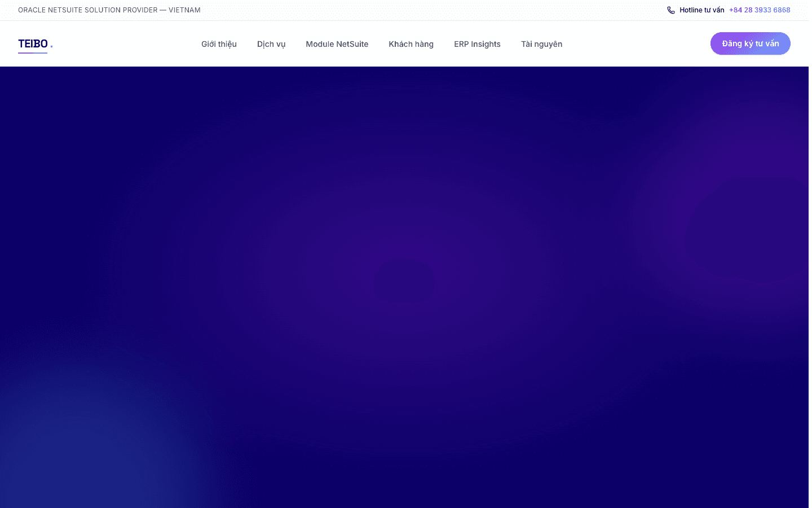Visit the "Tài nguyên" navigation item
The height and width of the screenshot is (508, 812).
pos(541,44)
